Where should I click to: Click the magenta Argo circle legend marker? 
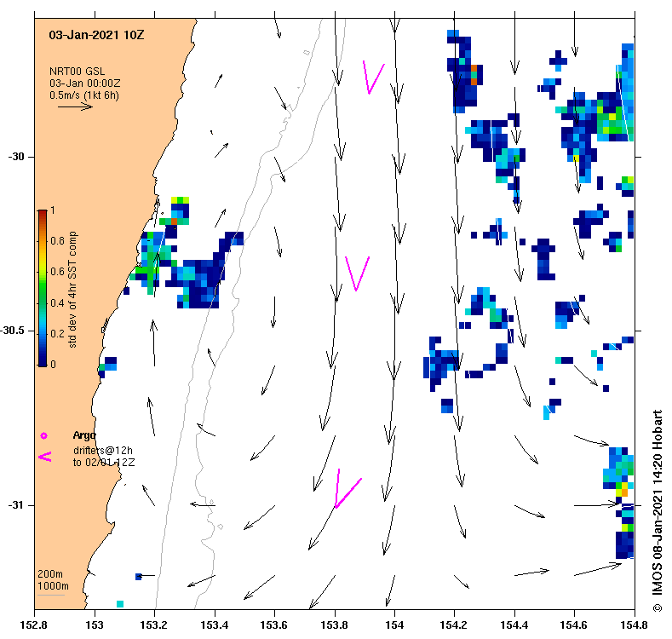coord(43,435)
